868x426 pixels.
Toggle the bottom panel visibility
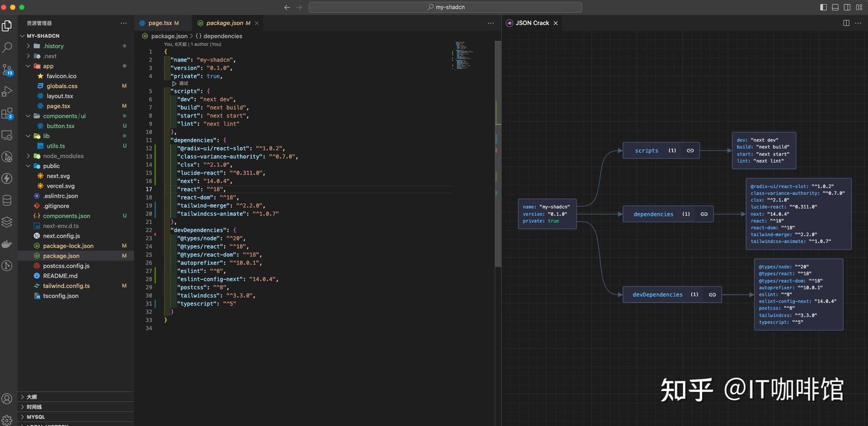coord(835,7)
